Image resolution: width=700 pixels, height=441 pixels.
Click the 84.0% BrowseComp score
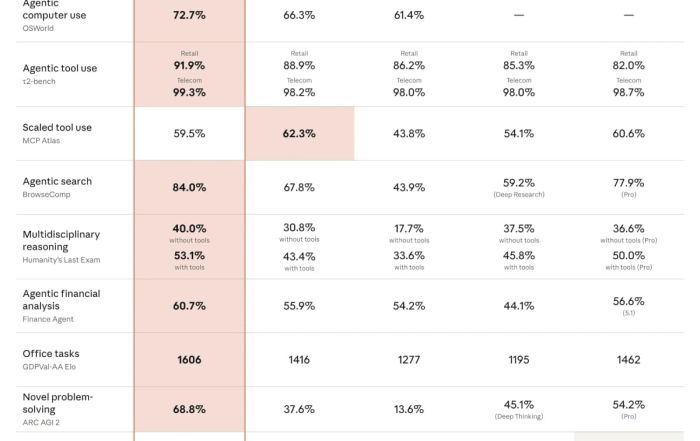tap(189, 187)
